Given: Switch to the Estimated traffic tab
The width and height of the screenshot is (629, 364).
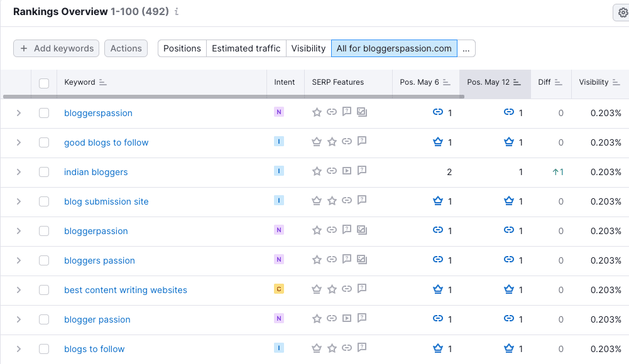Looking at the screenshot, I should coord(246,48).
